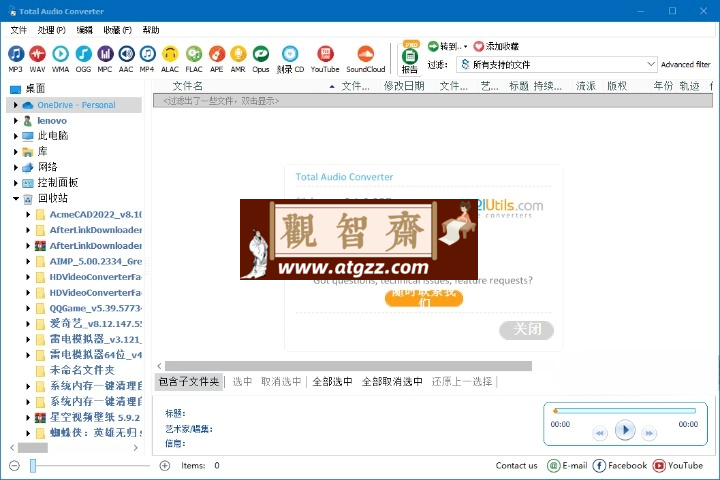Choose MP4 conversion icon
720x480 pixels.
147,54
